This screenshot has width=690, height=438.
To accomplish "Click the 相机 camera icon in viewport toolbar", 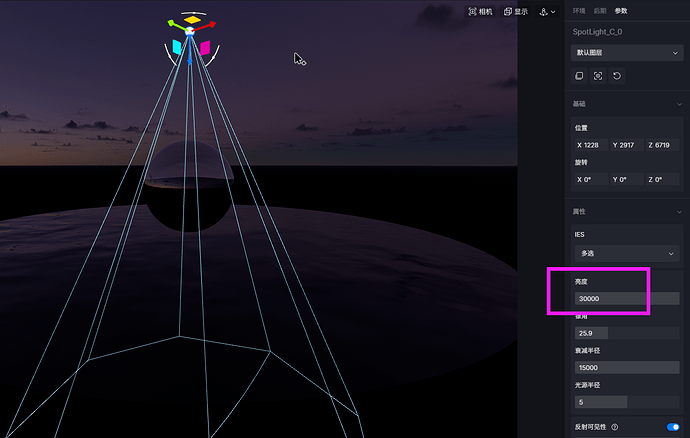I will 480,12.
